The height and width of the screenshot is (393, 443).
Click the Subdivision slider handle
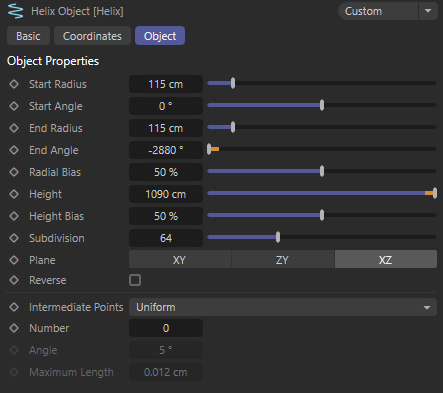[x=278, y=237]
